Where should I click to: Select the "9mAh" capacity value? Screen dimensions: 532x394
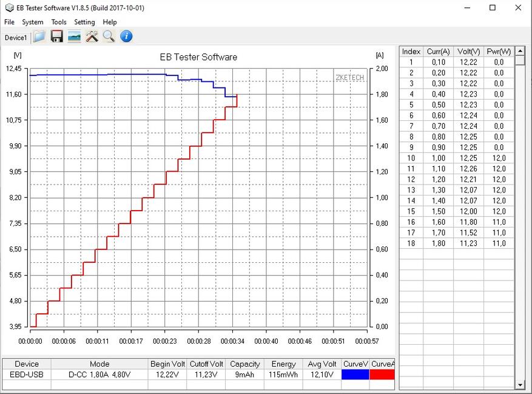tap(244, 375)
